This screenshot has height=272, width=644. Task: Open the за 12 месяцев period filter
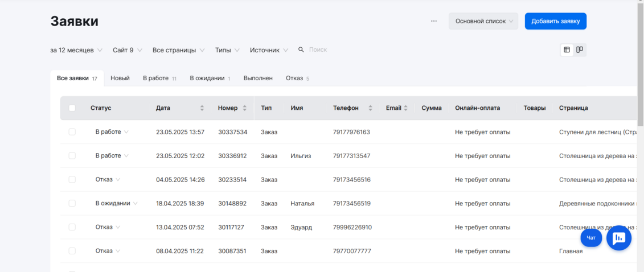pyautogui.click(x=76, y=50)
